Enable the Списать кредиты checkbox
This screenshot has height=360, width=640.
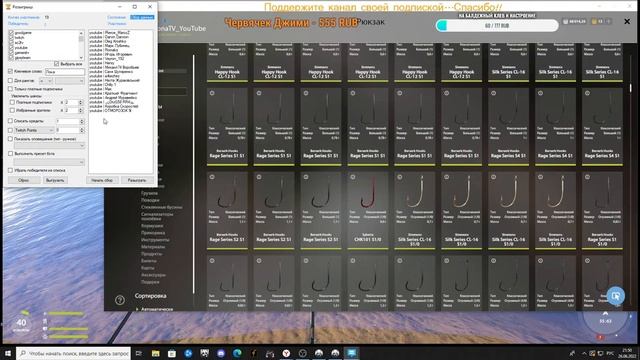pos(11,121)
